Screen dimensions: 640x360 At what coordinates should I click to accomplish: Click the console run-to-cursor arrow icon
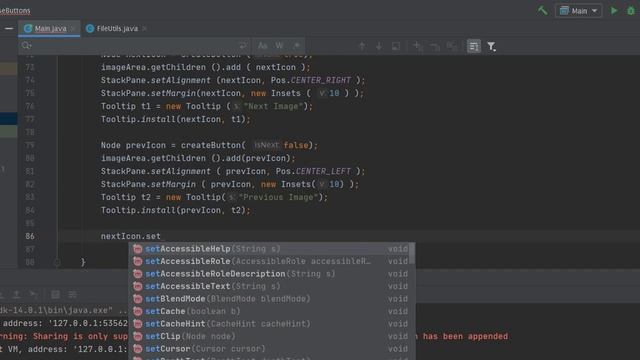pos(34,294)
